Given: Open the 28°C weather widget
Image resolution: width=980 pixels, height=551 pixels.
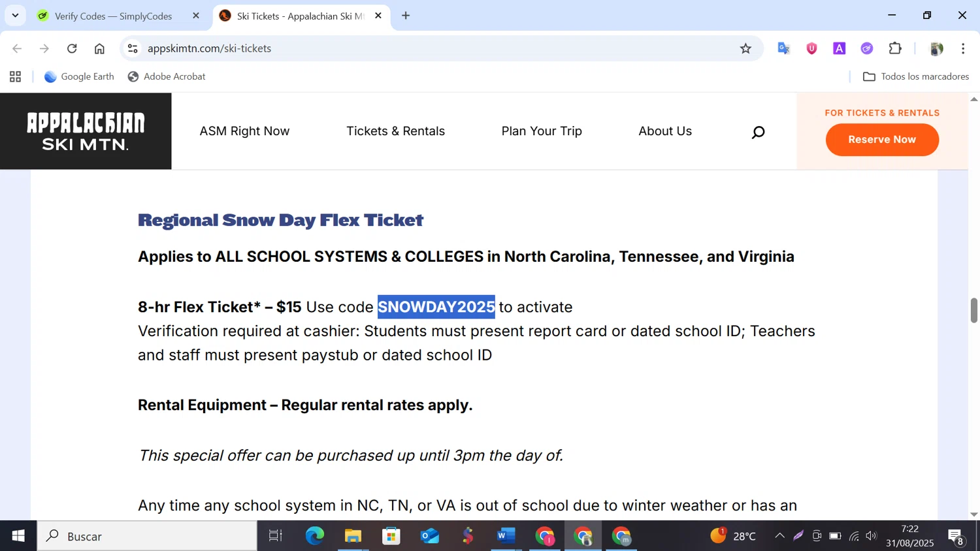Looking at the screenshot, I should click(733, 536).
